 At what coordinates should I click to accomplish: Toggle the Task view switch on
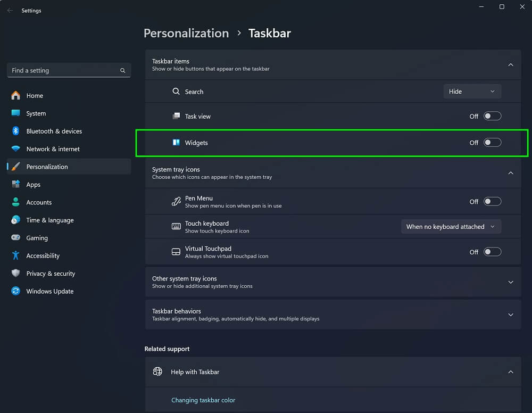point(492,116)
